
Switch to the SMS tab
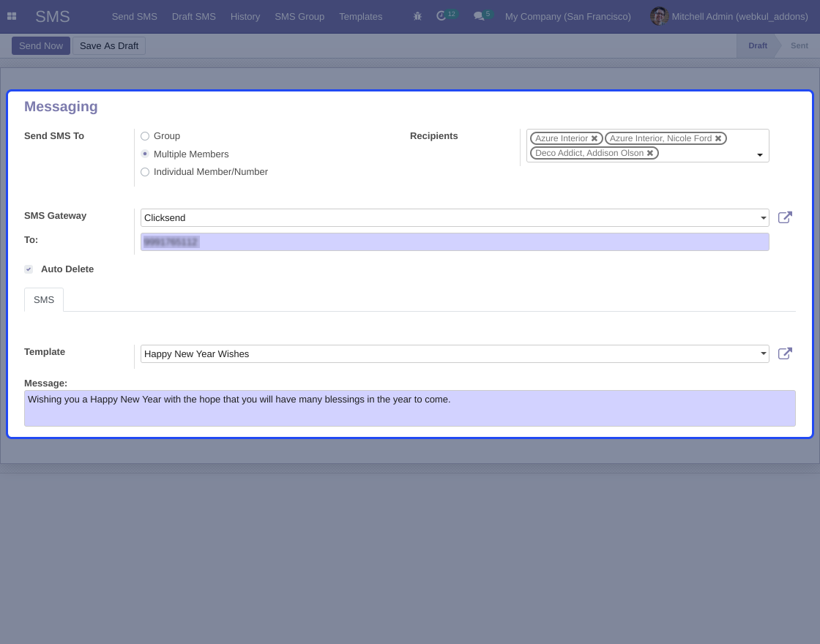tap(44, 300)
